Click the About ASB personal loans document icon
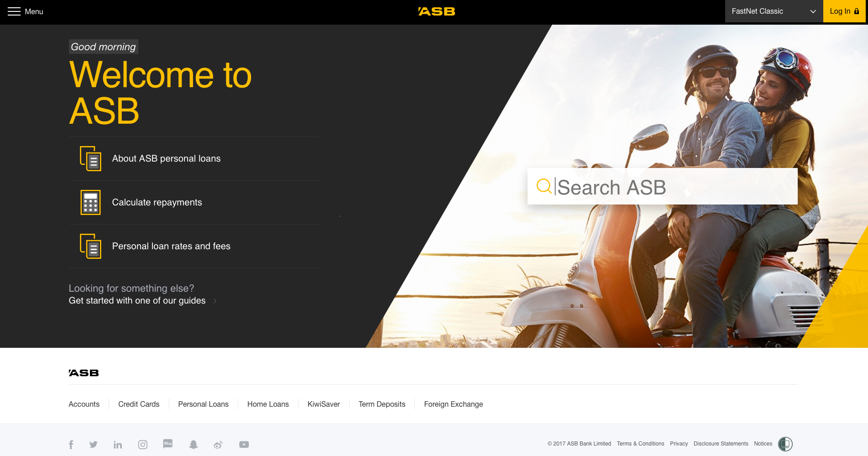 click(91, 158)
